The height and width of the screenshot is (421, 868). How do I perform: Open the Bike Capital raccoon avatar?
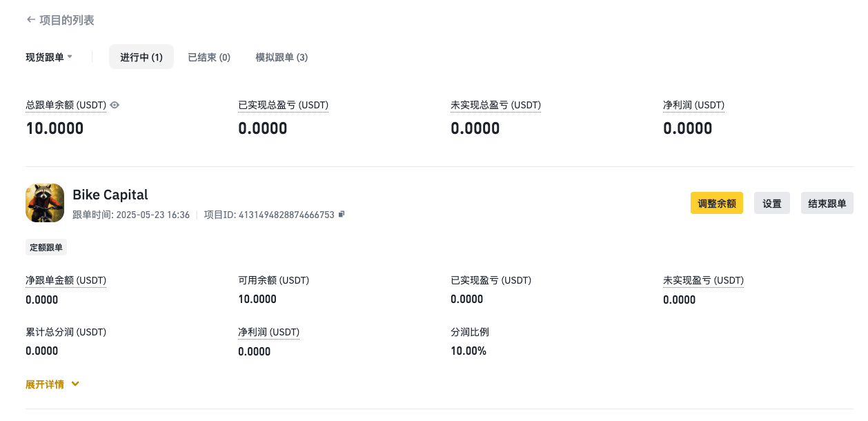point(45,203)
